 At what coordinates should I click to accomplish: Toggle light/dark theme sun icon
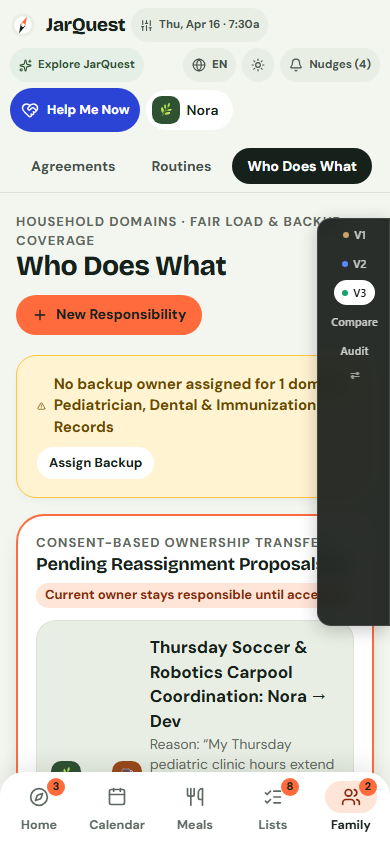[x=258, y=65]
